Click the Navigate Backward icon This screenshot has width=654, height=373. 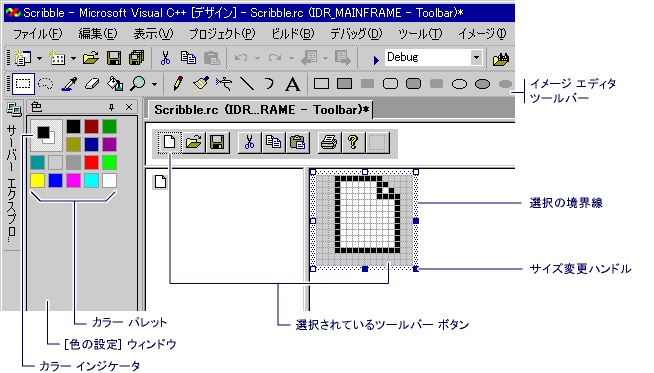click(309, 58)
